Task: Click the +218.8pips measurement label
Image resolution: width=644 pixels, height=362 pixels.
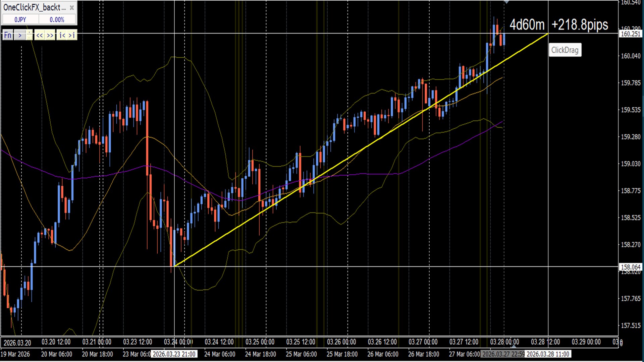Action: (580, 25)
